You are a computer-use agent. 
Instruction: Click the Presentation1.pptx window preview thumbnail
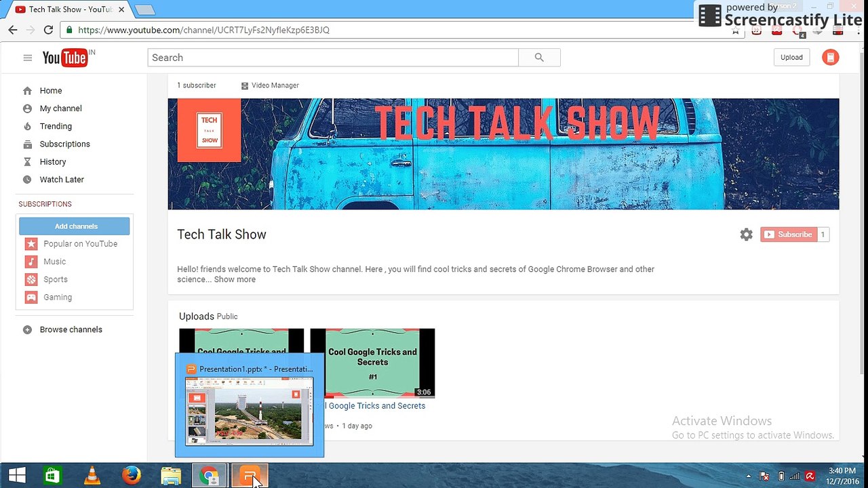point(250,411)
